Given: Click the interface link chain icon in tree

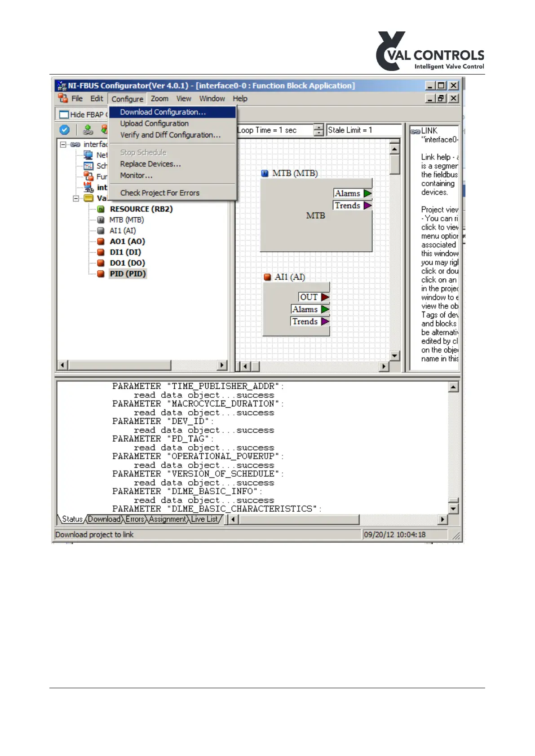Looking at the screenshot, I should (75, 145).
